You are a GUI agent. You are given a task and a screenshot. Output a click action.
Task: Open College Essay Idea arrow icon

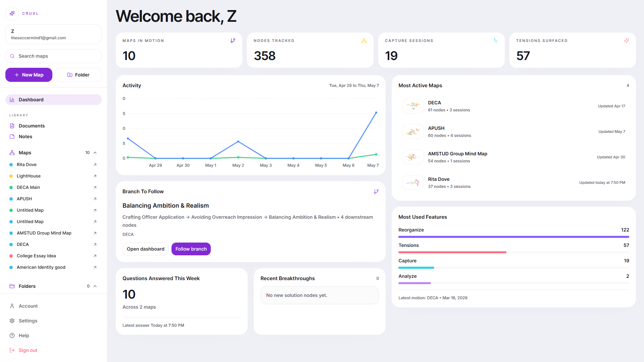[95, 256]
